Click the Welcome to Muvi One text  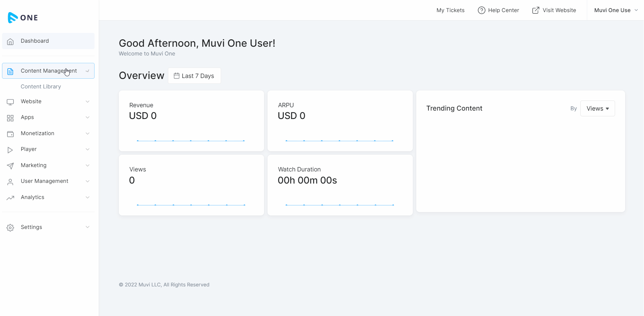click(x=147, y=54)
